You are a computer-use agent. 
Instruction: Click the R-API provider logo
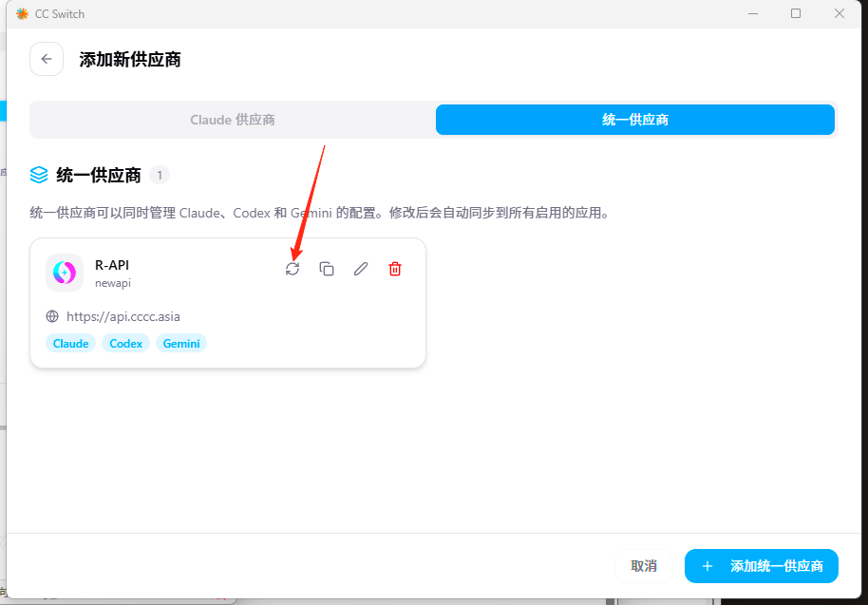tap(65, 273)
